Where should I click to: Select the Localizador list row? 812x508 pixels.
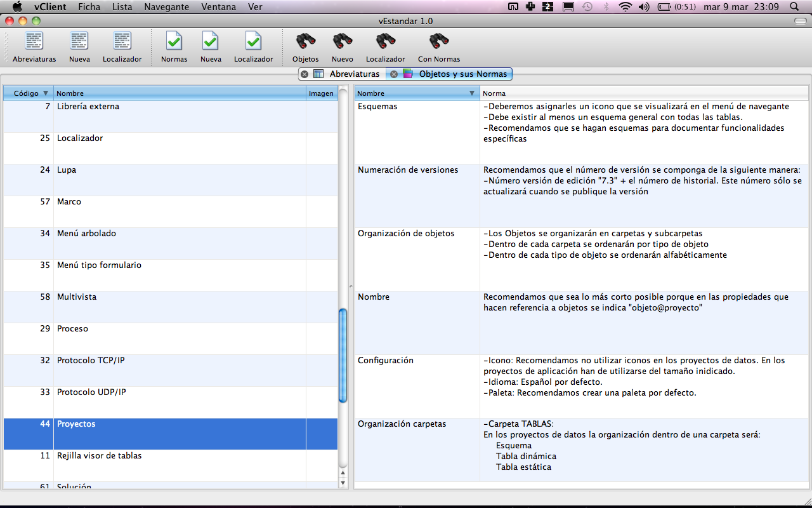171,148
